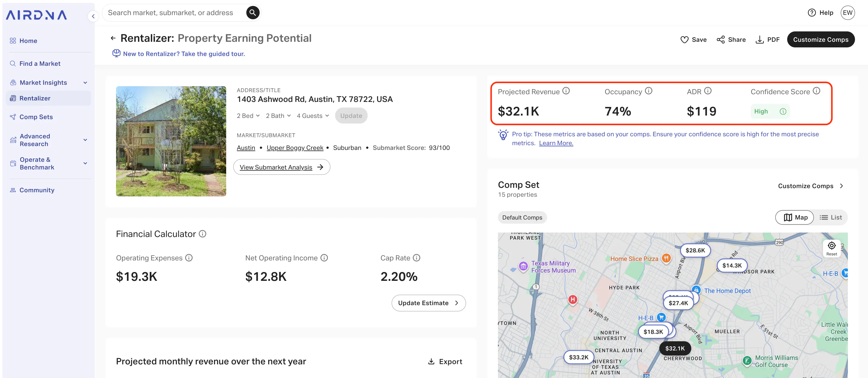Click the hospital H map marker
Viewport: 868px width, 378px height.
pos(573,299)
